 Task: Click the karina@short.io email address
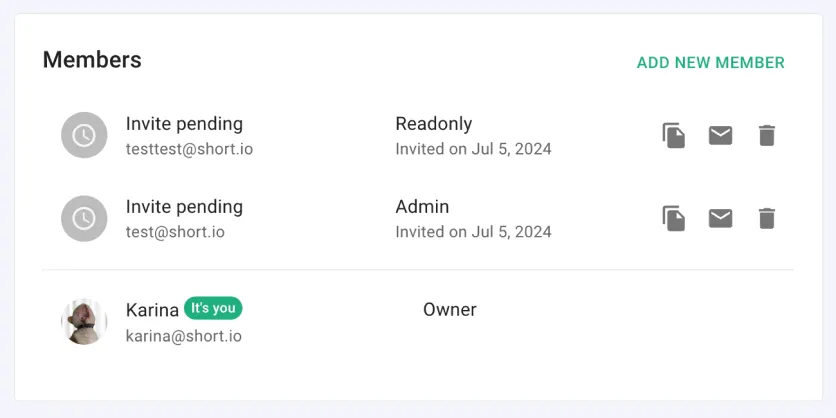point(183,336)
